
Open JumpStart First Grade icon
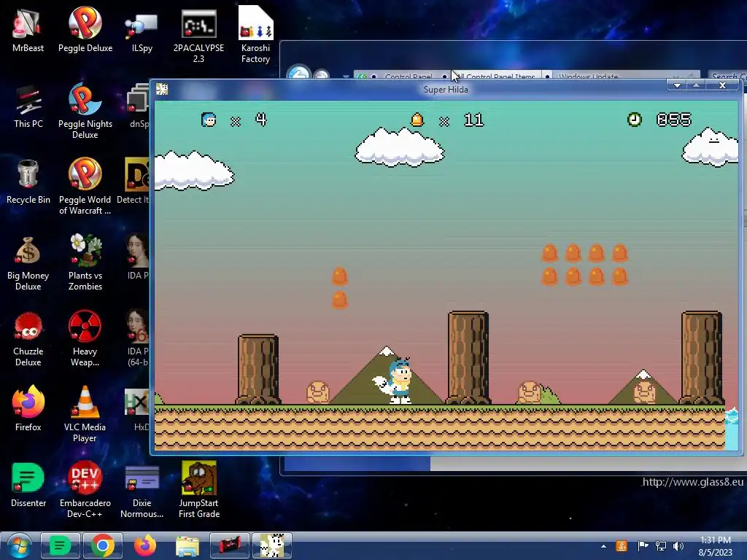[198, 490]
